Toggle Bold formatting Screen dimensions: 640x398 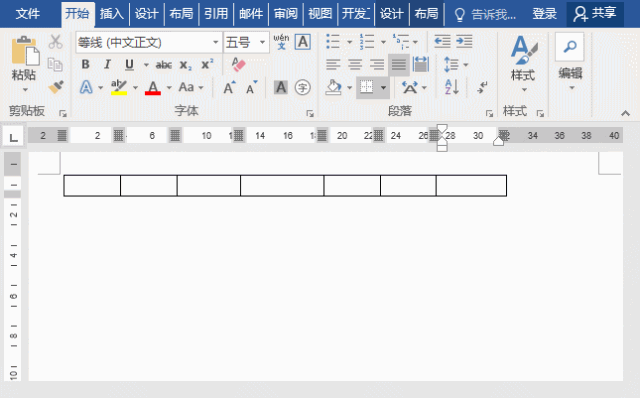pyautogui.click(x=85, y=64)
